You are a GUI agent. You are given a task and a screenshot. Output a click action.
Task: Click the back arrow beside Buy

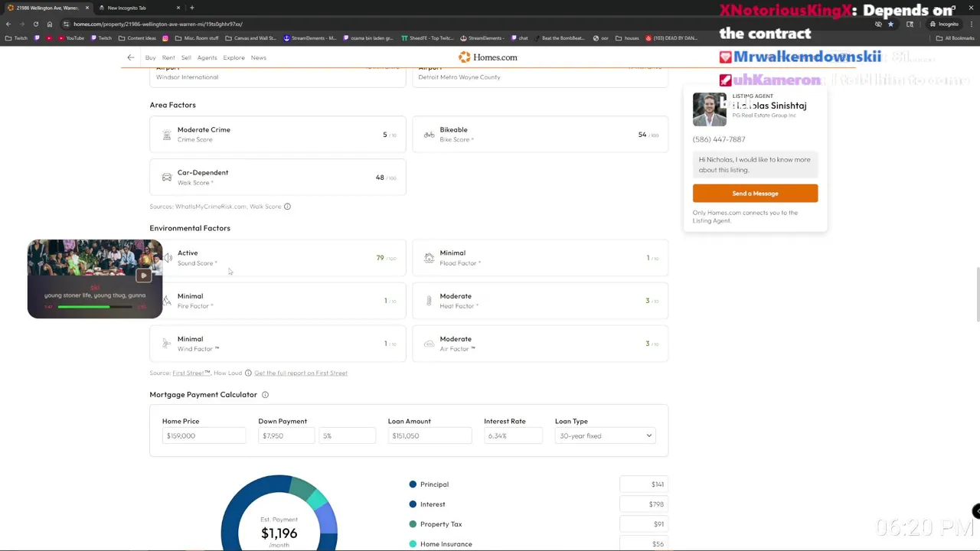pyautogui.click(x=130, y=57)
